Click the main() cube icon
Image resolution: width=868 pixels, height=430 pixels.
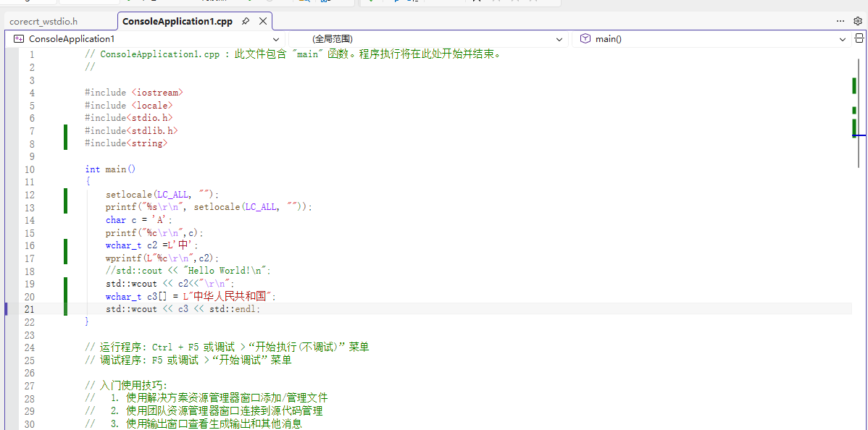tap(585, 39)
